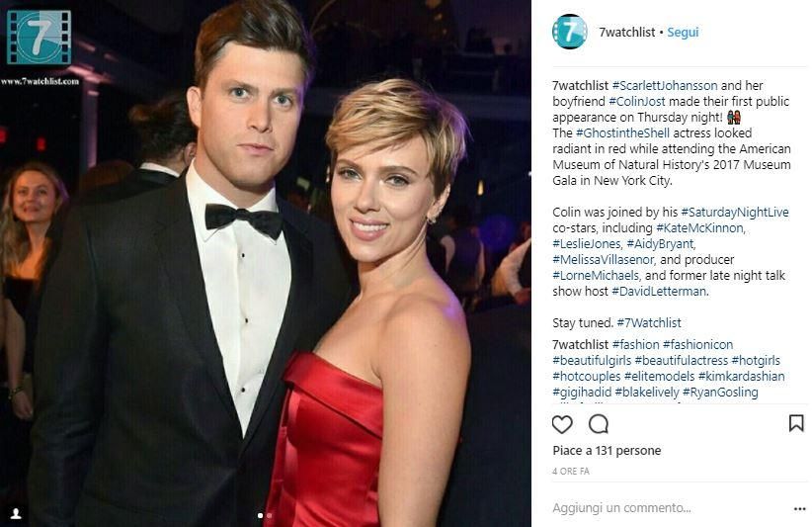Open the #KateMcKinnon hashtag
Screen dimensions: 812x527
click(x=700, y=228)
